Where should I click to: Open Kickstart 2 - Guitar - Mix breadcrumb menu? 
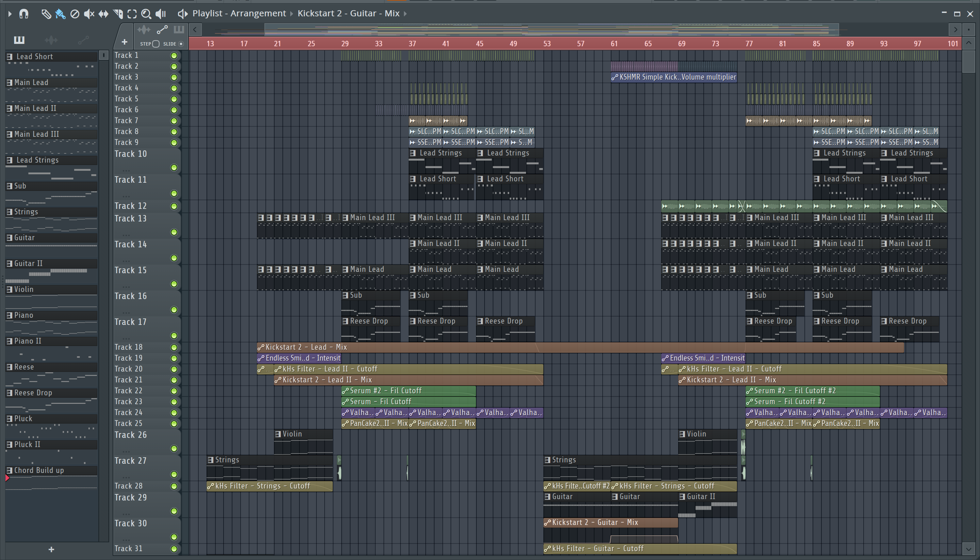click(x=348, y=14)
